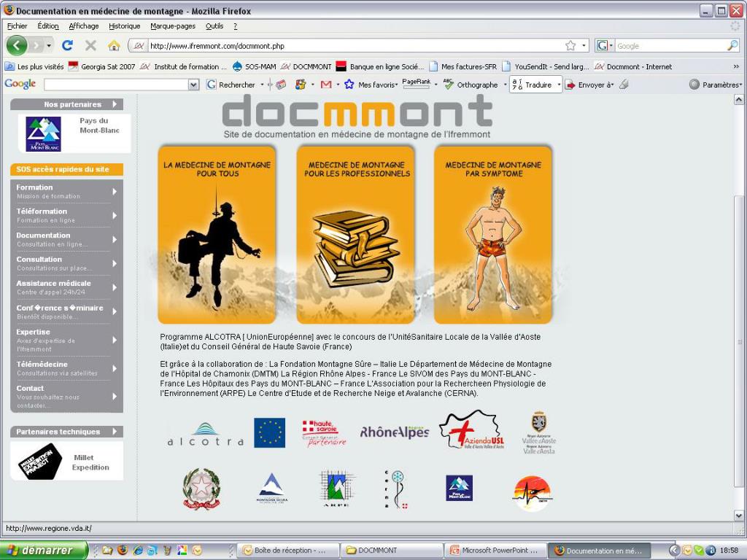
Task: Open the Contact sidebar link
Action: tap(66, 396)
